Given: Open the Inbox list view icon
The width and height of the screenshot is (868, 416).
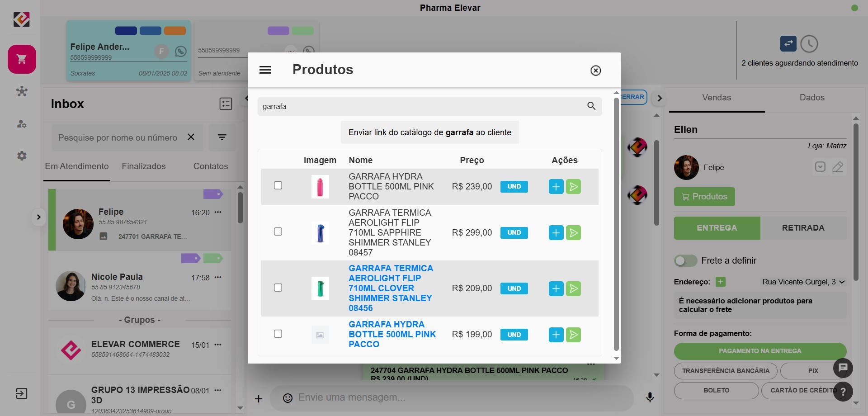Looking at the screenshot, I should pos(226,104).
